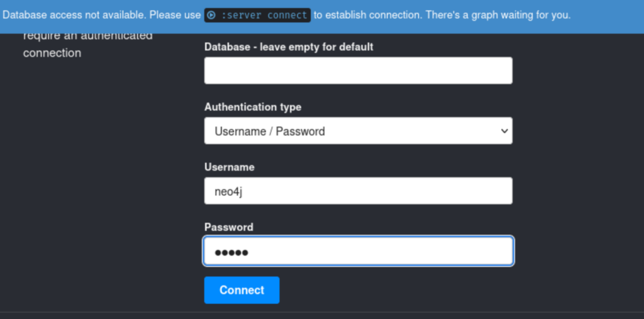Screen dimensions: 644x319
Task: Expand the chevron arrow on Authentication type
Action: pyautogui.click(x=504, y=131)
